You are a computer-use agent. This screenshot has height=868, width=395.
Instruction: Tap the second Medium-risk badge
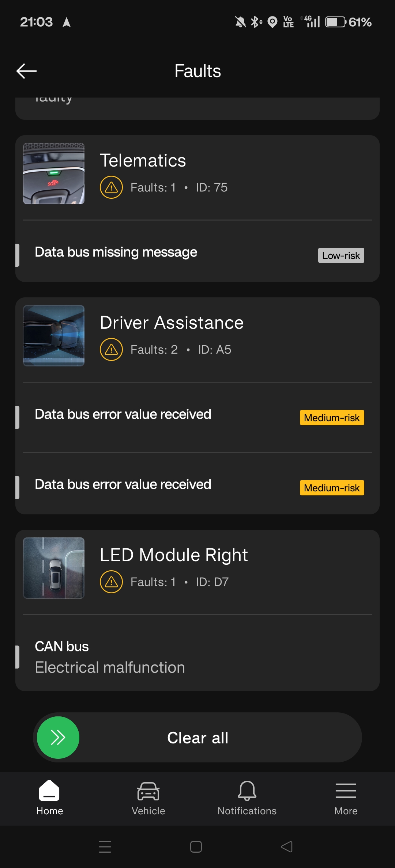(332, 488)
